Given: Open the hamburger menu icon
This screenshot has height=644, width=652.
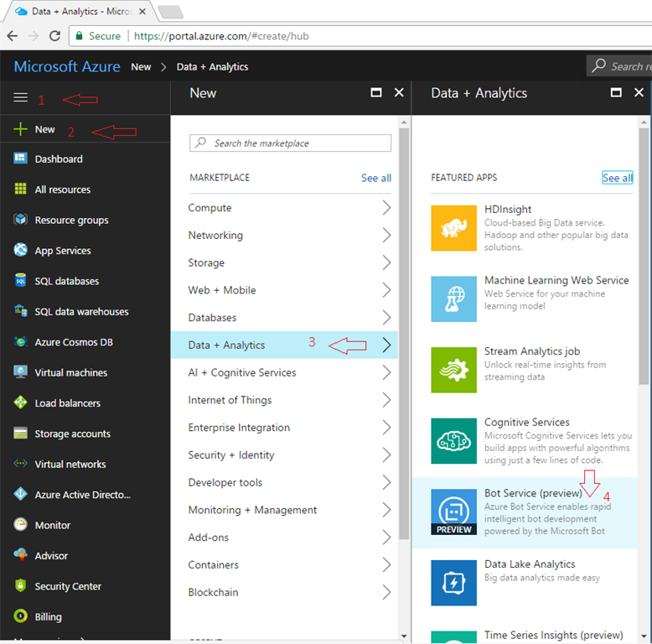Looking at the screenshot, I should click(20, 97).
